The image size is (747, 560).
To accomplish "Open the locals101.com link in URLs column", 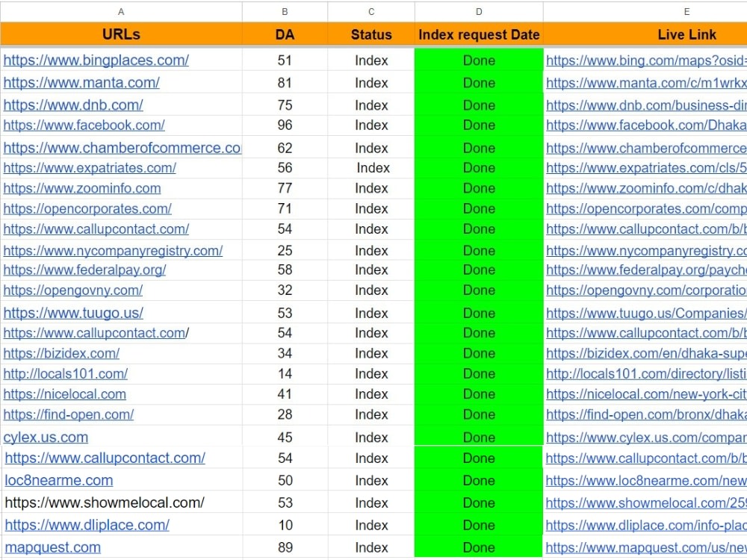I will point(65,374).
